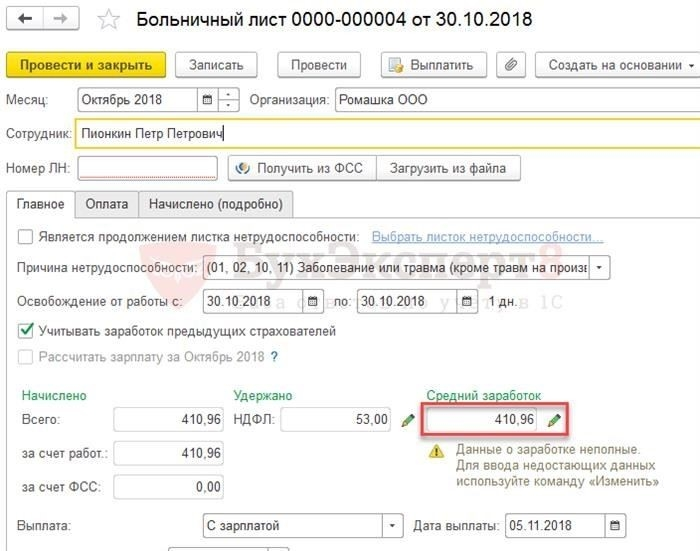700x551 pixels.
Task: Click the Средний заработок heading
Action: pos(483,396)
